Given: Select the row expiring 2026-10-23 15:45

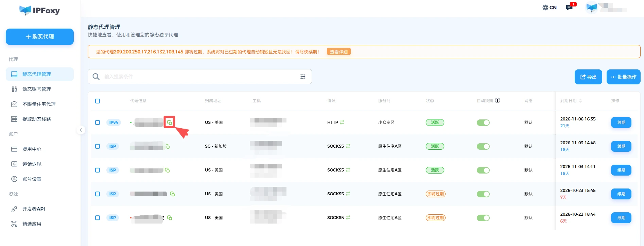Looking at the screenshot, I should click(x=98, y=194).
